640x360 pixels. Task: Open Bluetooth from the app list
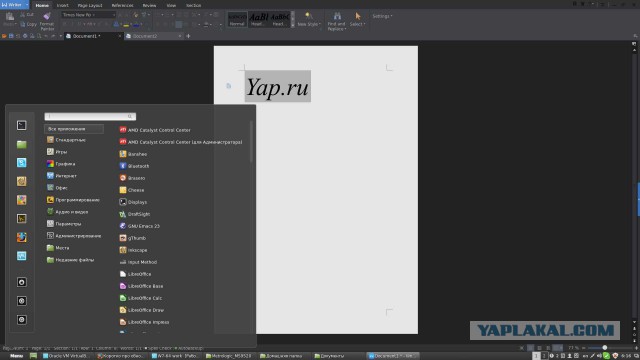134,166
